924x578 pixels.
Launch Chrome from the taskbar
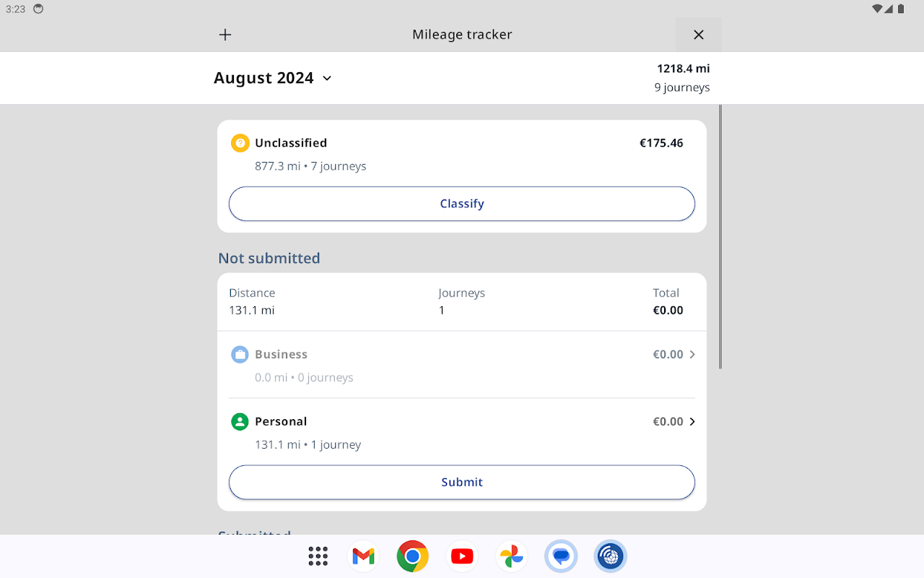tap(412, 556)
